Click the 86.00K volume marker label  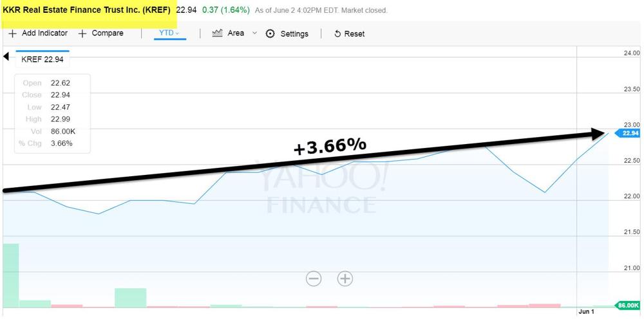coord(627,305)
